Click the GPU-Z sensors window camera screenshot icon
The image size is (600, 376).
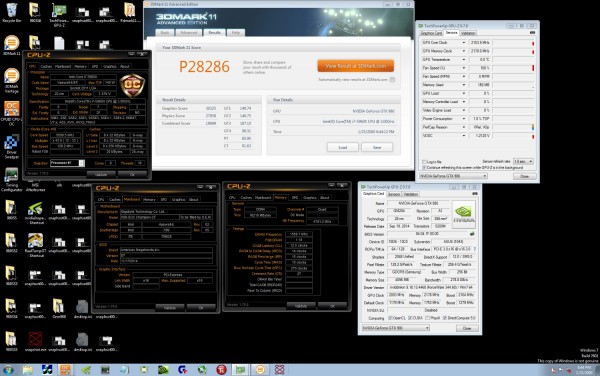tap(532, 33)
